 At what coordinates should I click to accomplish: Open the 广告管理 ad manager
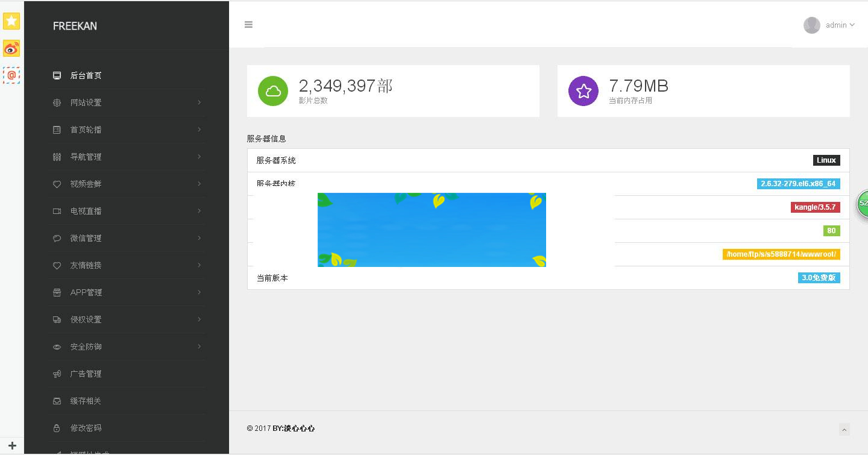click(85, 374)
